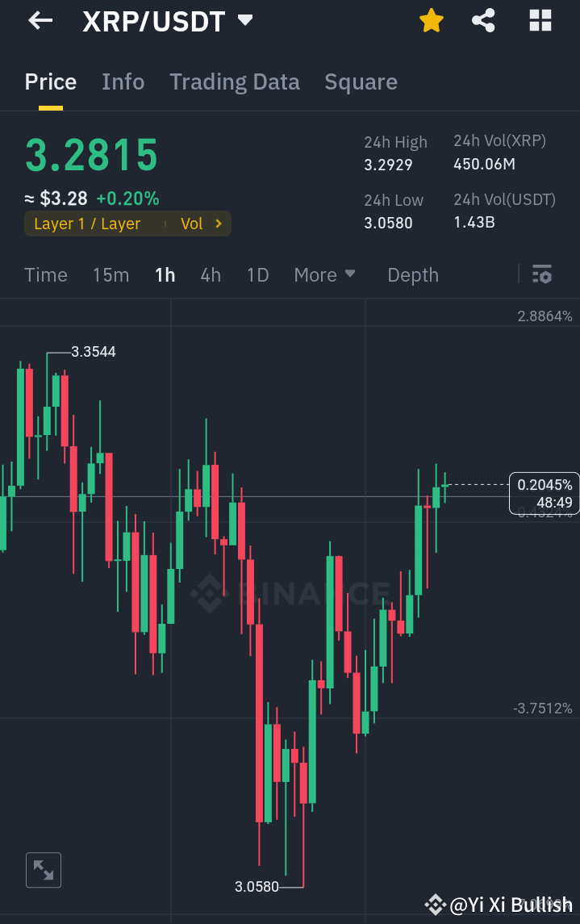Select the Time chart view option
This screenshot has height=924, width=580.
click(45, 274)
